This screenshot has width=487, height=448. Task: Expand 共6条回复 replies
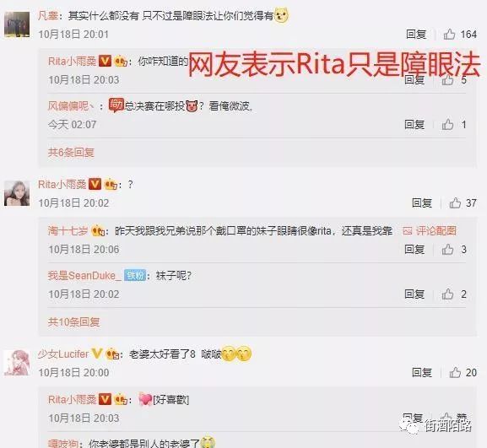(x=71, y=153)
